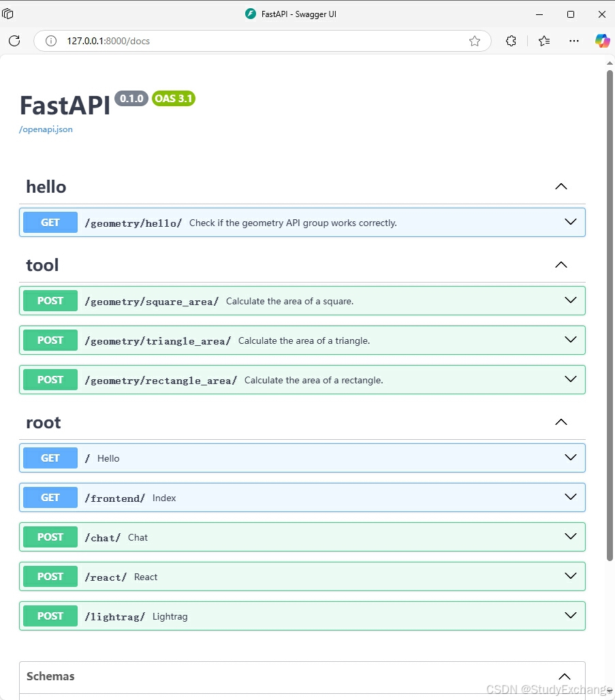Collapse the hello section chevron

pos(561,187)
